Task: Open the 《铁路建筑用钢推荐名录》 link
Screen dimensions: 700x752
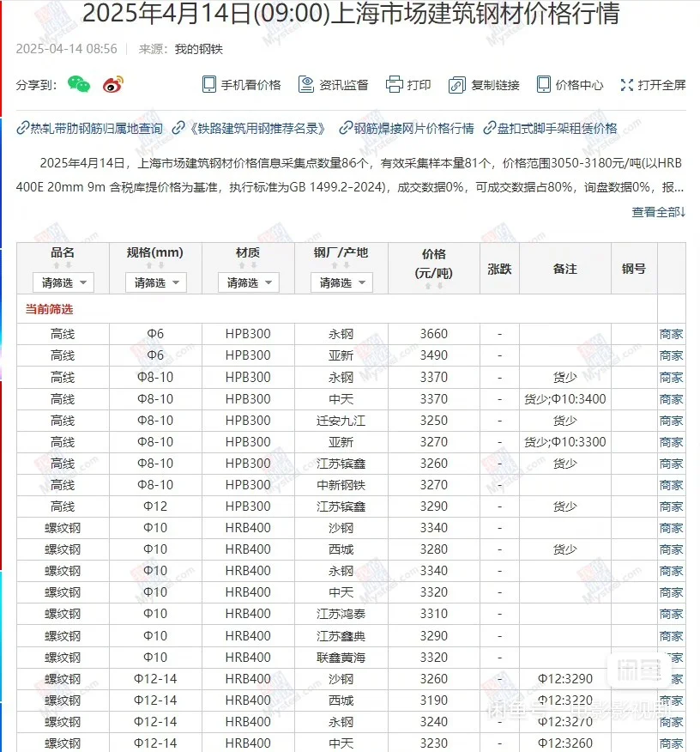Action: tap(257, 127)
